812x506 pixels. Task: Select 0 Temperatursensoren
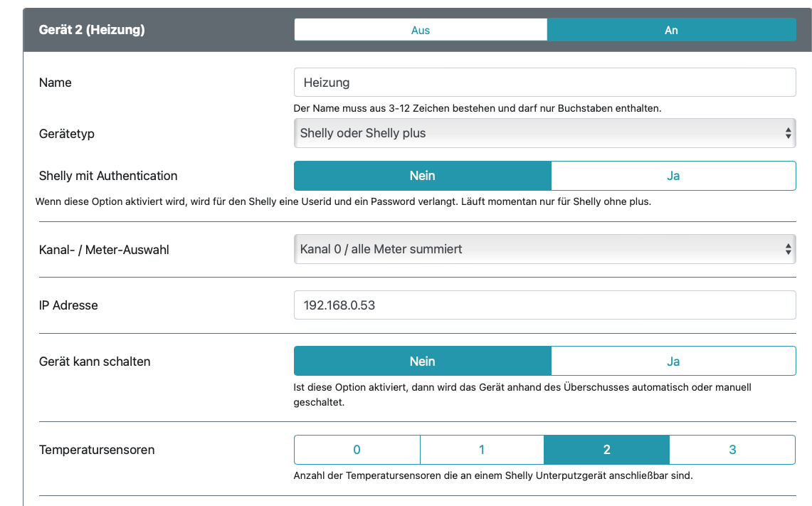click(357, 450)
